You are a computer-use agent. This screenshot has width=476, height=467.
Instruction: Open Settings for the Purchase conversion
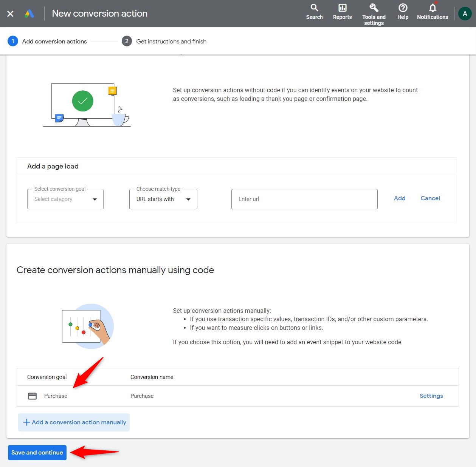tap(431, 396)
